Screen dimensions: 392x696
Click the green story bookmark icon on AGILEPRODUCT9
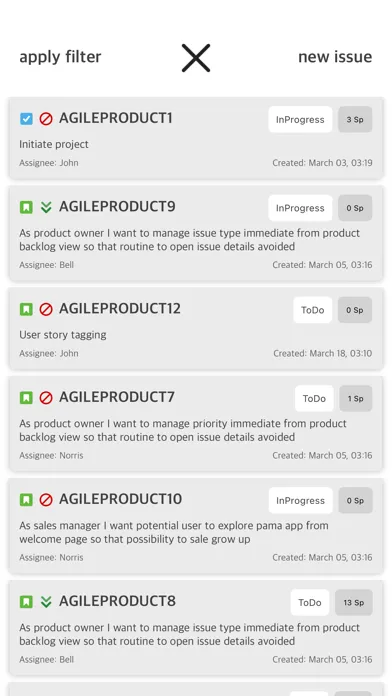(x=26, y=207)
